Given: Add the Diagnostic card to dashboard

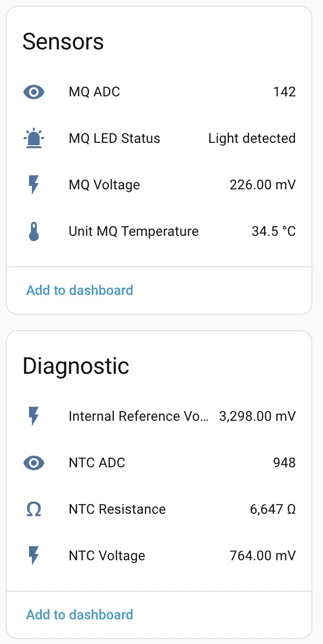Looking at the screenshot, I should 80,615.
